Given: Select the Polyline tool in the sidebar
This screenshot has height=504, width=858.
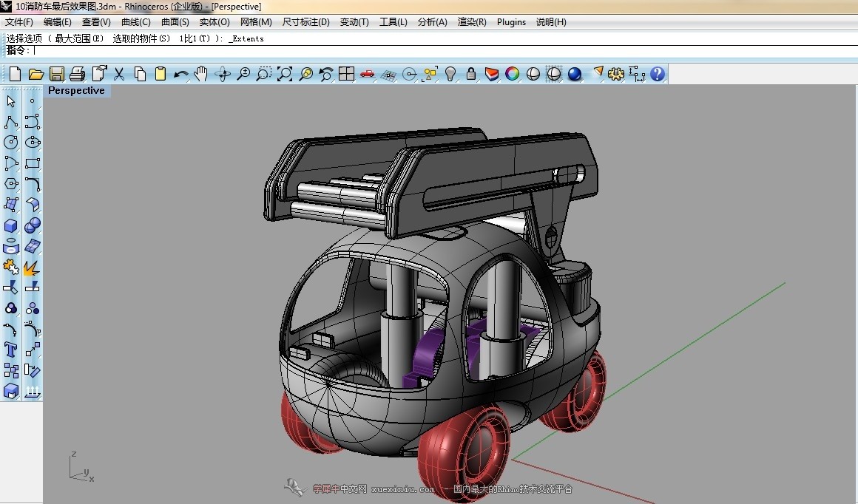Looking at the screenshot, I should [11, 122].
